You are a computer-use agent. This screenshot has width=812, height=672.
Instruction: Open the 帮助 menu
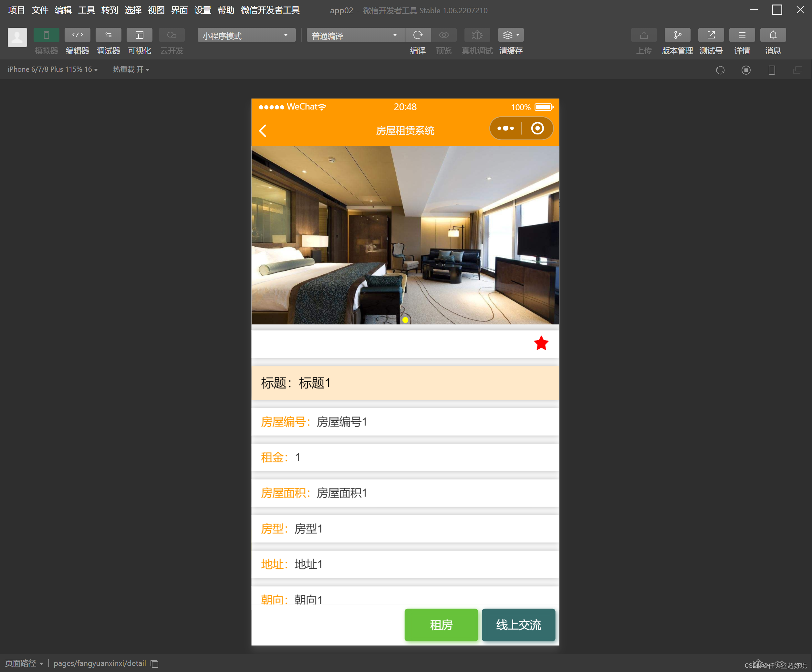[x=226, y=10]
